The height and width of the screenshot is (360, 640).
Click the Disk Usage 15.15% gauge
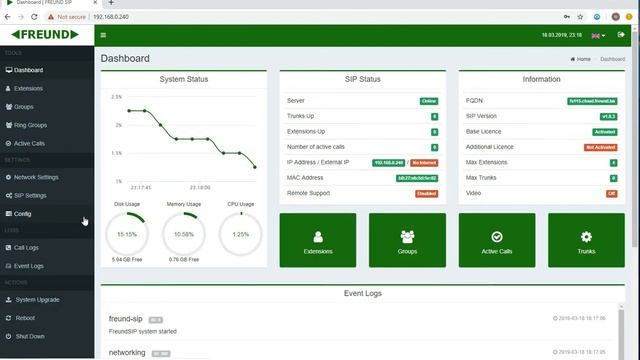[127, 234]
